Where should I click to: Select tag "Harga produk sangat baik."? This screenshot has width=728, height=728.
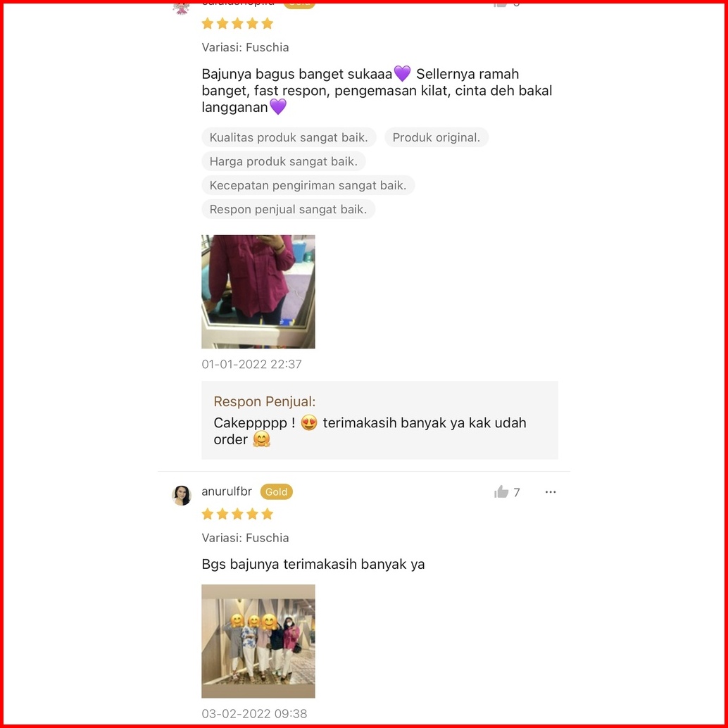coord(283,161)
